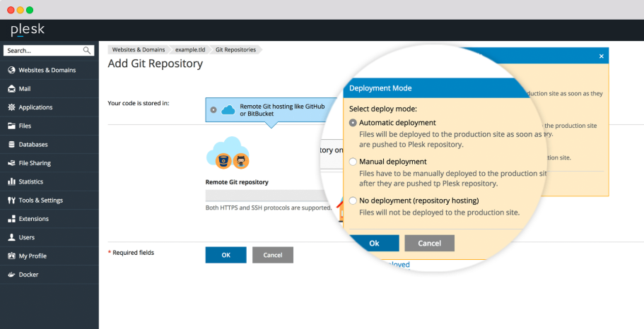Close the blue popup with X
This screenshot has height=329, width=644.
coord(602,56)
